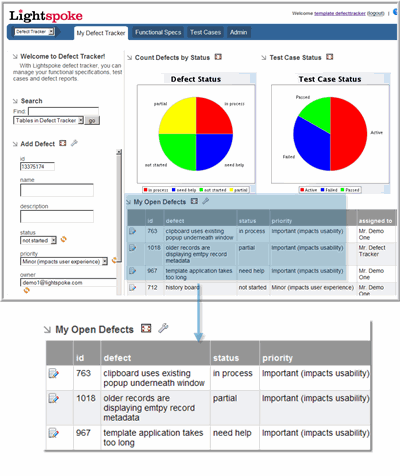This screenshot has width=400, height=476.
Task: Open the Functional Specs tab
Action: 158,32
